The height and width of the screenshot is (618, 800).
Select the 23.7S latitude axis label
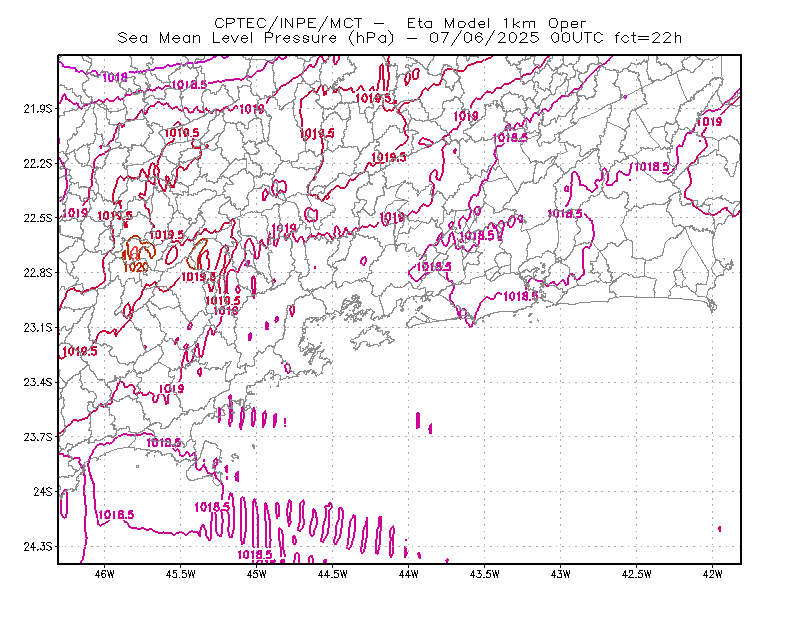pos(38,437)
